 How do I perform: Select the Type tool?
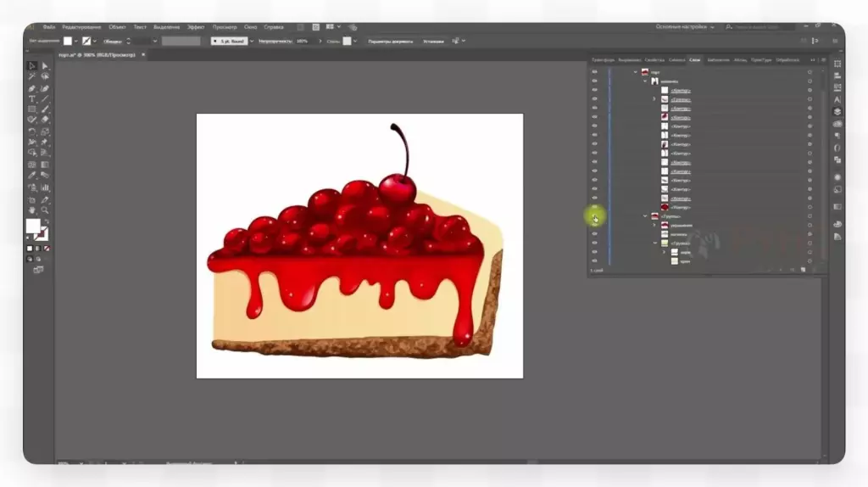31,98
